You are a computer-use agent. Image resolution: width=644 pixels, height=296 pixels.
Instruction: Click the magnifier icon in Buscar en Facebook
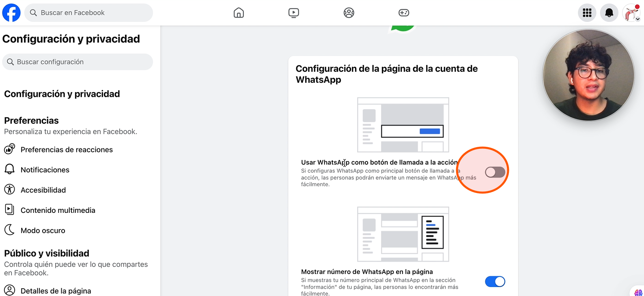point(33,13)
